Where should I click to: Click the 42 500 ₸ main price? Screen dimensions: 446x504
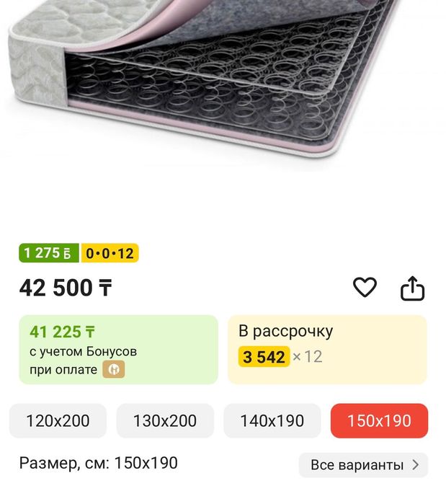[66, 288]
